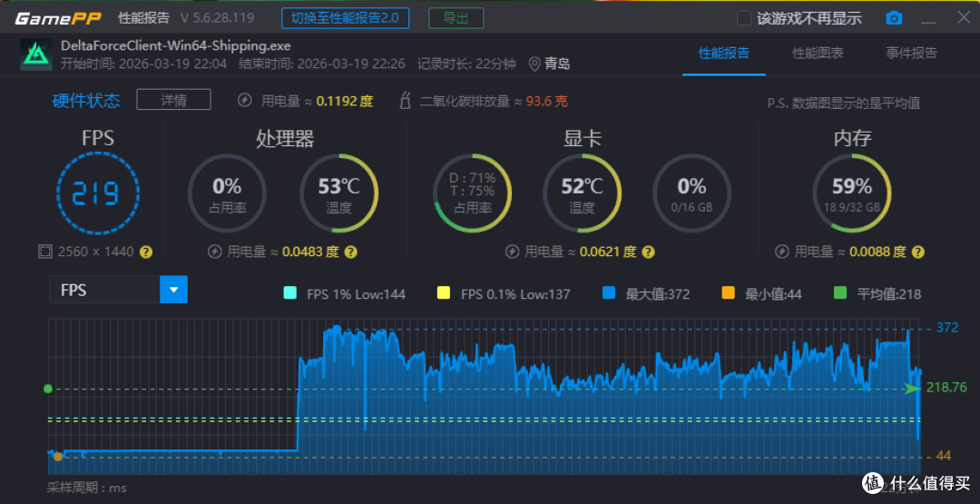Open hardware 详情 details button
The width and height of the screenshot is (980, 504).
[x=173, y=99]
